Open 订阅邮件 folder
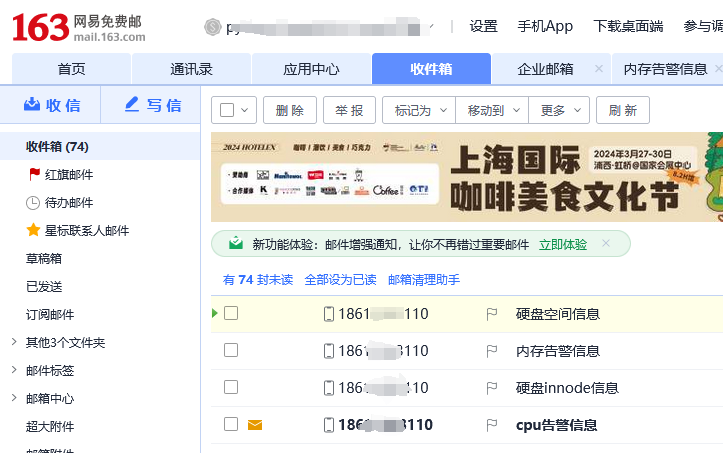The image size is (723, 453). tap(50, 315)
